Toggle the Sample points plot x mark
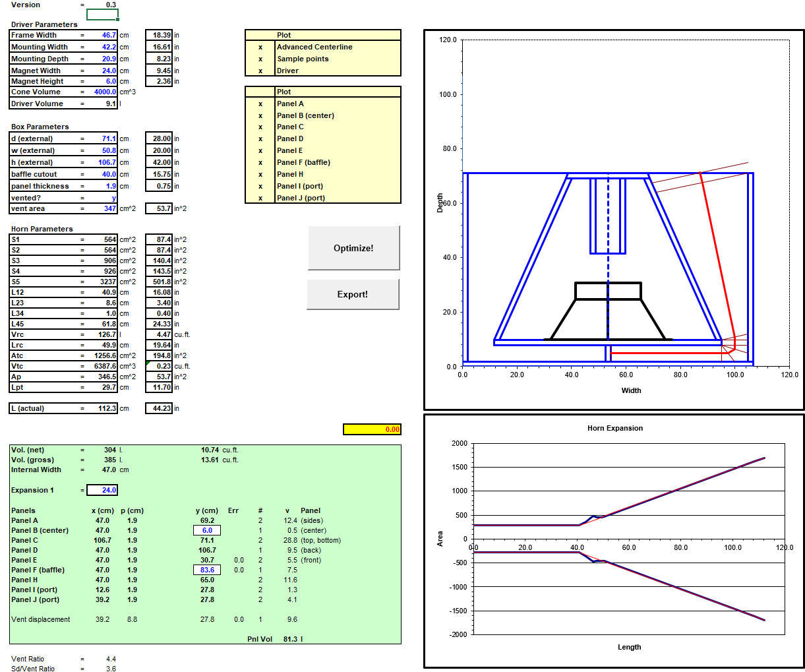This screenshot has height=672, width=805. click(x=260, y=59)
